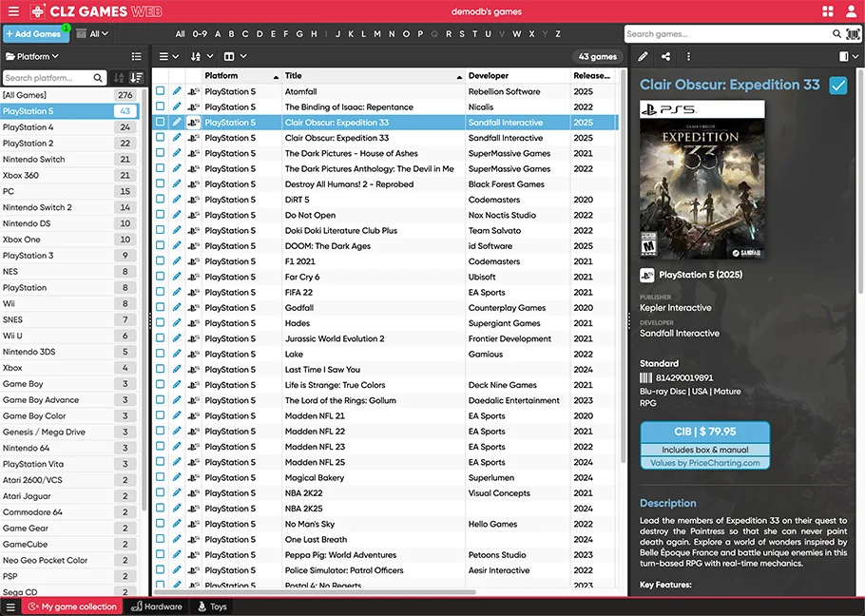Viewport: 865px width, 616px height.
Task: Select the All Games folder
Action: click(69, 95)
